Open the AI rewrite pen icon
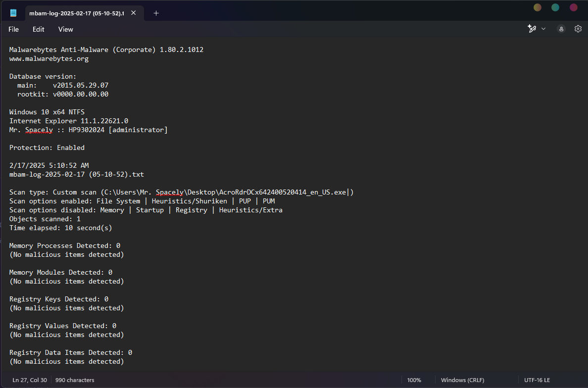 532,29
